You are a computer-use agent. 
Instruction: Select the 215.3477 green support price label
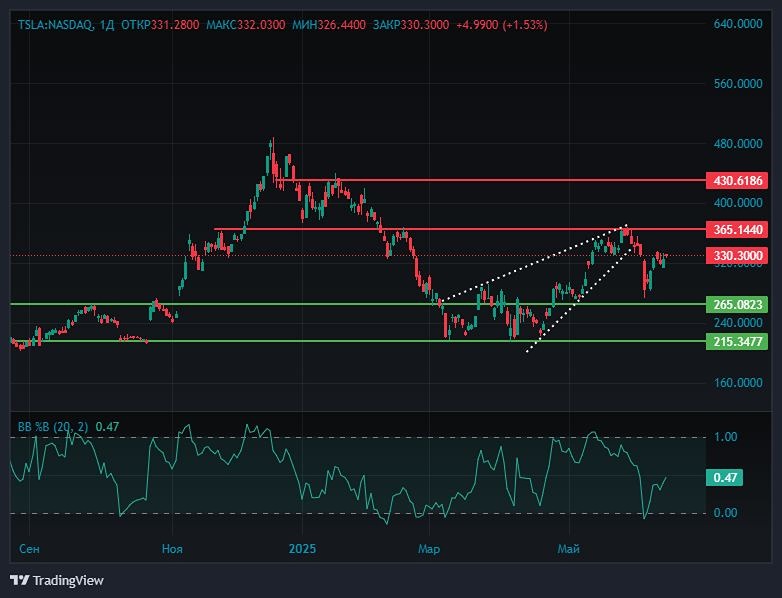click(739, 341)
